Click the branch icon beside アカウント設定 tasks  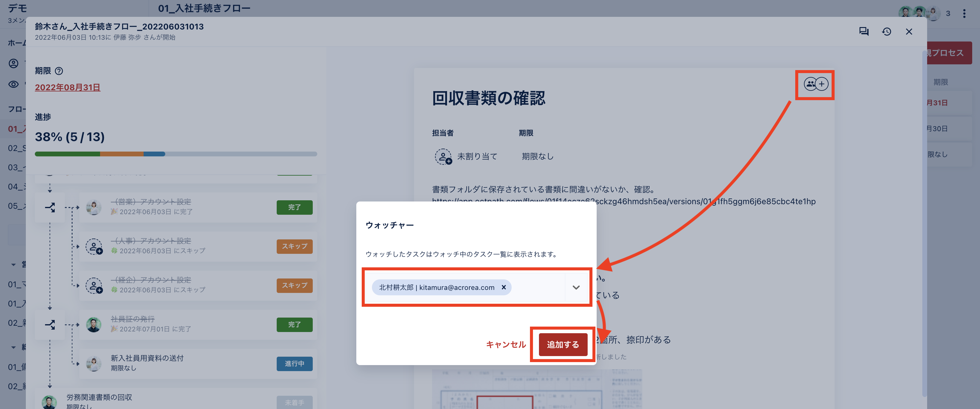point(50,208)
